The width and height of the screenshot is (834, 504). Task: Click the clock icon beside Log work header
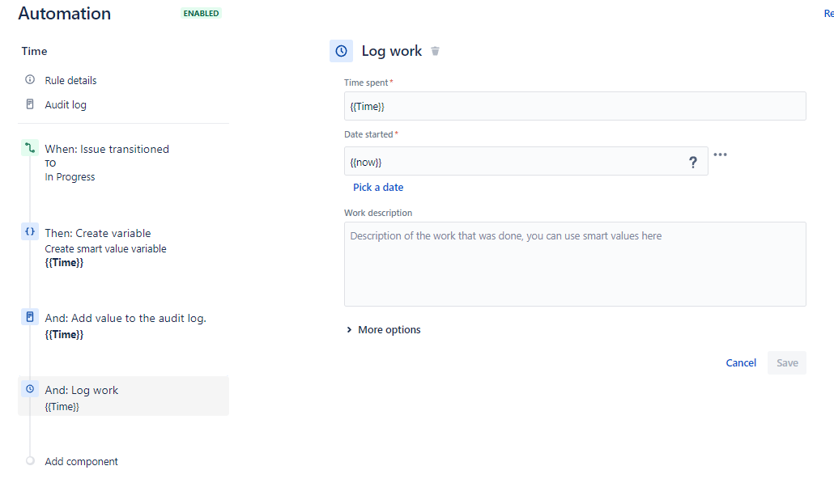341,50
